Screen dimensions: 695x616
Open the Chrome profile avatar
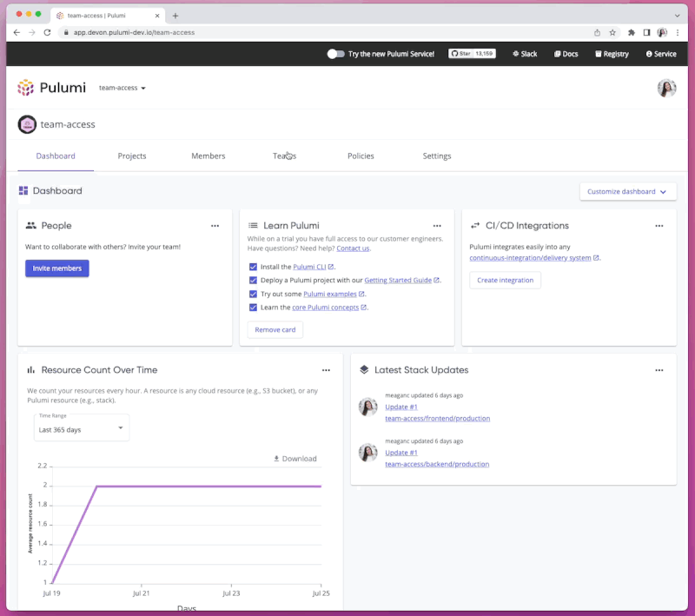pyautogui.click(x=662, y=32)
